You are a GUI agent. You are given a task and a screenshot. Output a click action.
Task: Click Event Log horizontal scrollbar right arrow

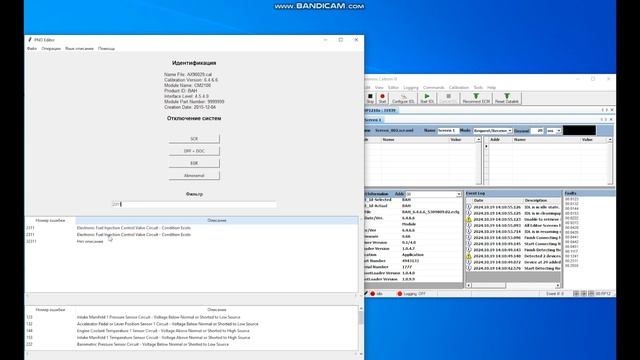(x=558, y=285)
